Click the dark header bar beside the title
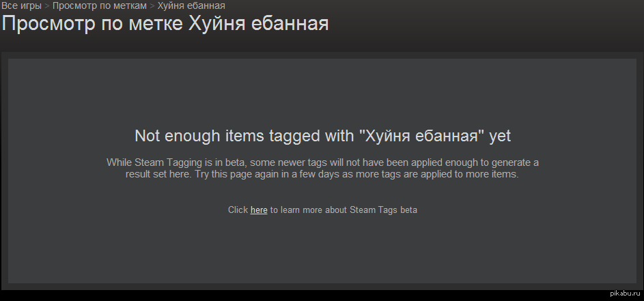The image size is (644, 301). tap(485, 25)
